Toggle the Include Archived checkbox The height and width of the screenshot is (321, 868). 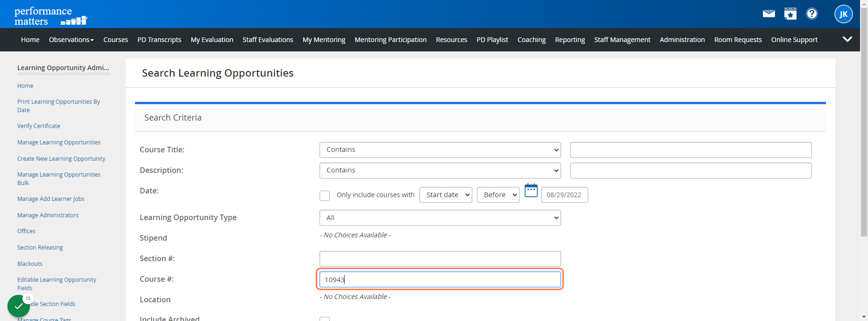pyautogui.click(x=325, y=319)
